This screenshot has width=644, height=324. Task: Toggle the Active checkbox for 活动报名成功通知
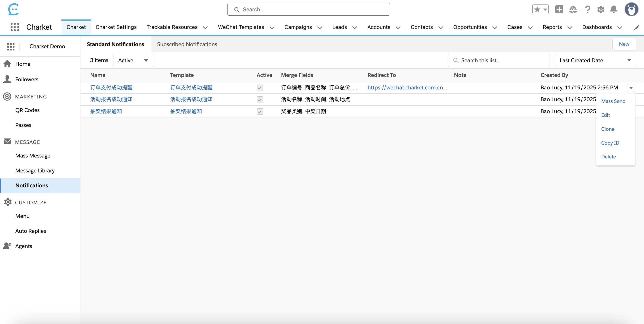tap(260, 100)
